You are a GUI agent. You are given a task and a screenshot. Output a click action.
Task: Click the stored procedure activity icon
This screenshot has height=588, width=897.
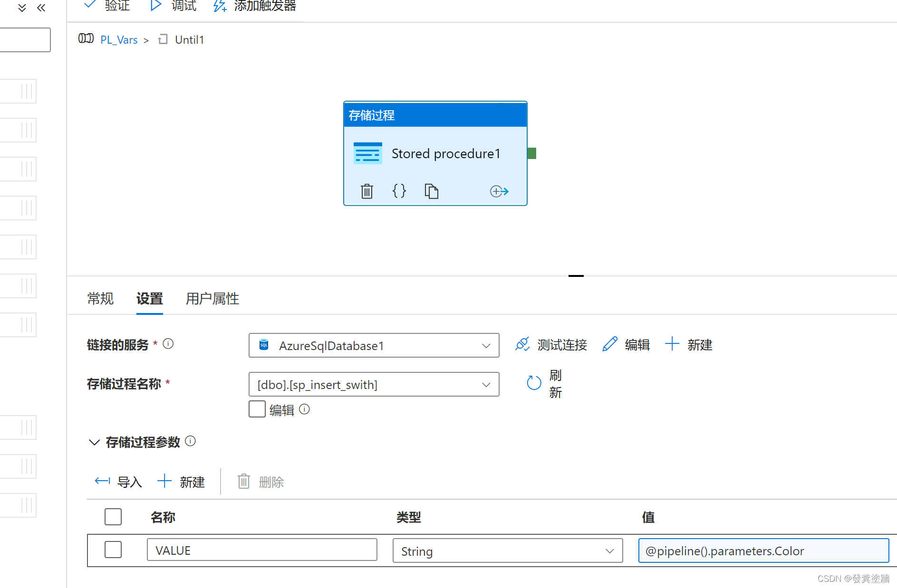tap(368, 153)
